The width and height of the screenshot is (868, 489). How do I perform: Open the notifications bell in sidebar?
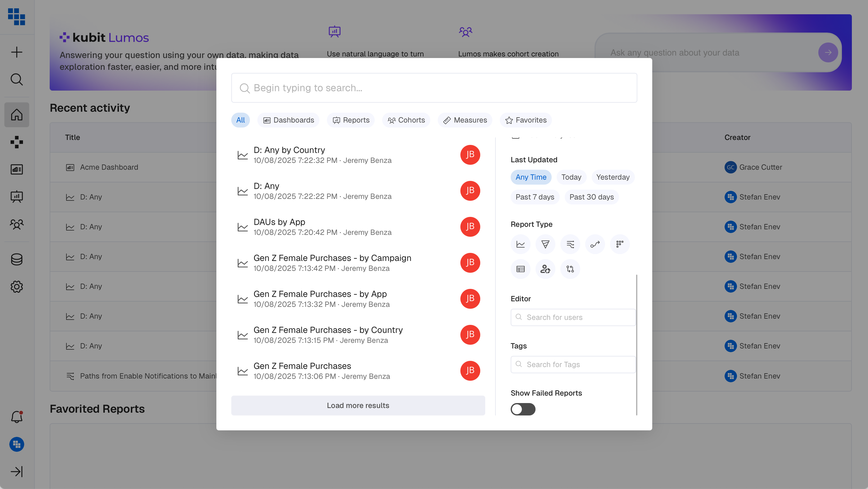point(16,417)
